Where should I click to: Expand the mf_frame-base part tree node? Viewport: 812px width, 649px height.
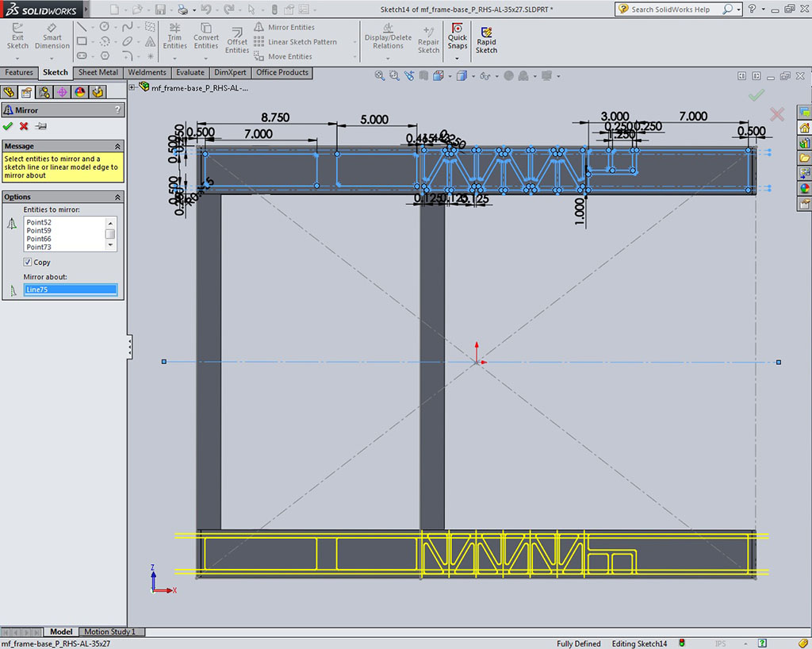tap(132, 88)
